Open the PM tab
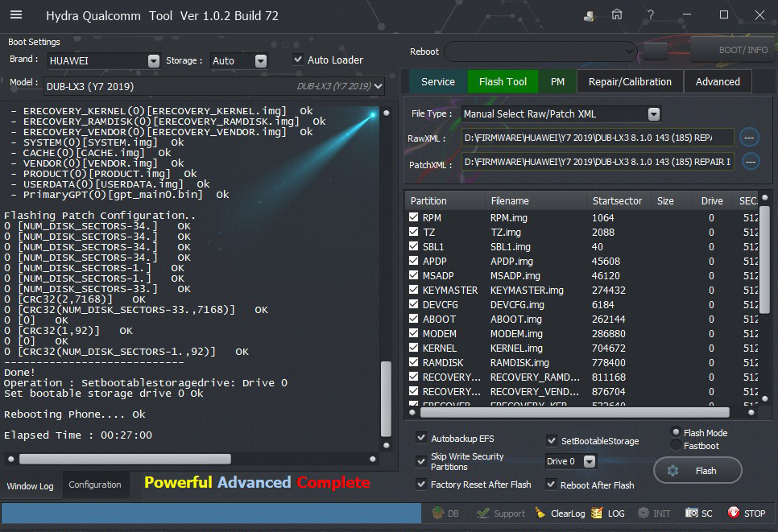This screenshot has width=778, height=532. (557, 82)
